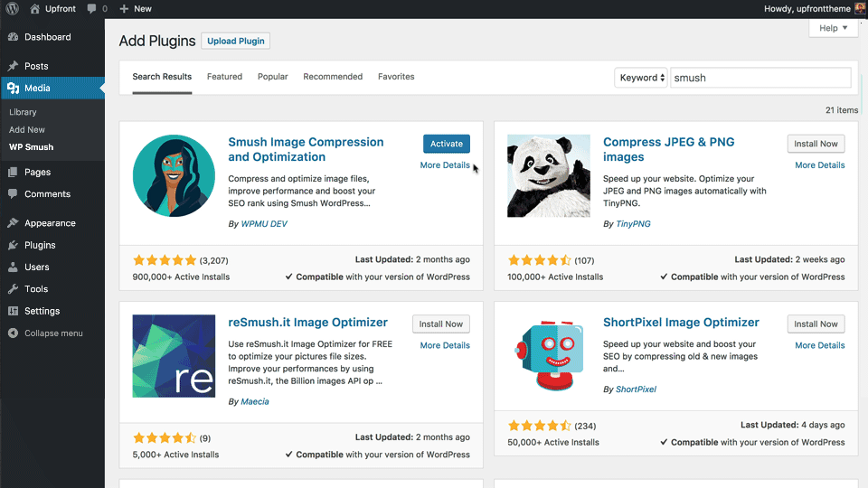Click the WordPress logo icon in admin bar
The width and height of the screenshot is (868, 488).
(12, 8)
